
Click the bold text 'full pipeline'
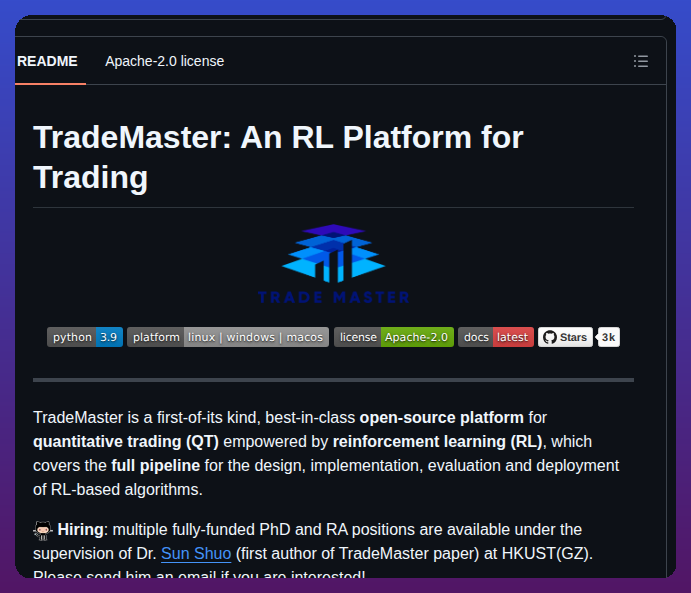coord(156,466)
